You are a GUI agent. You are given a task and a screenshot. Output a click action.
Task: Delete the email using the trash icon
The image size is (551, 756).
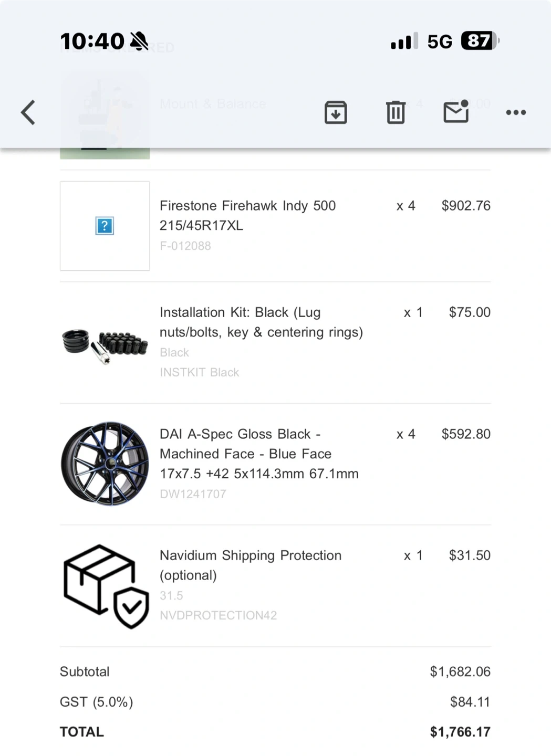(396, 112)
